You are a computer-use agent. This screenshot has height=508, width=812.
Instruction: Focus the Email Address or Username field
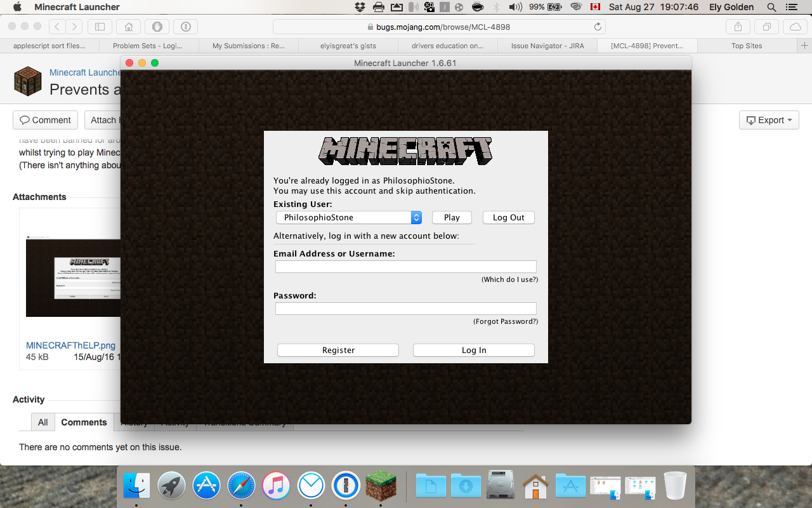[x=406, y=267]
